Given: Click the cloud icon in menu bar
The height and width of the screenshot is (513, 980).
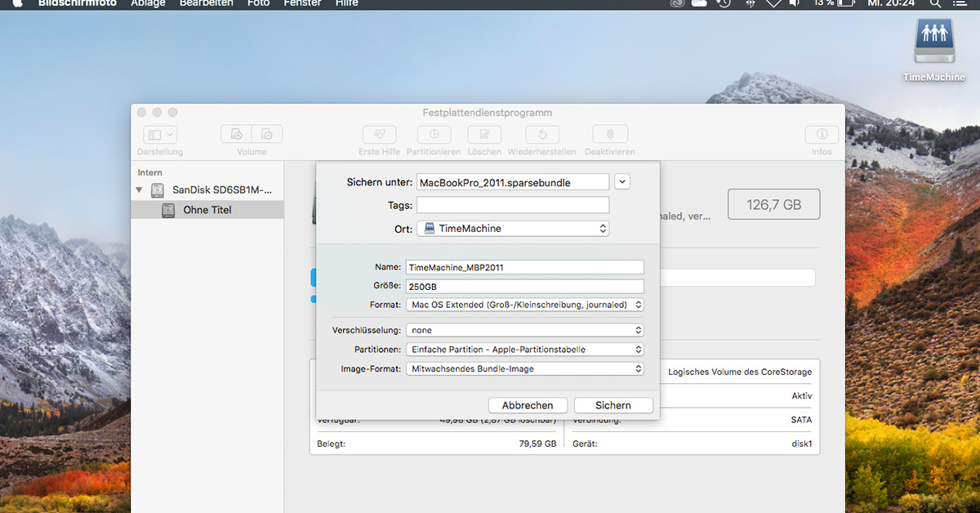Looking at the screenshot, I should click(700, 3).
